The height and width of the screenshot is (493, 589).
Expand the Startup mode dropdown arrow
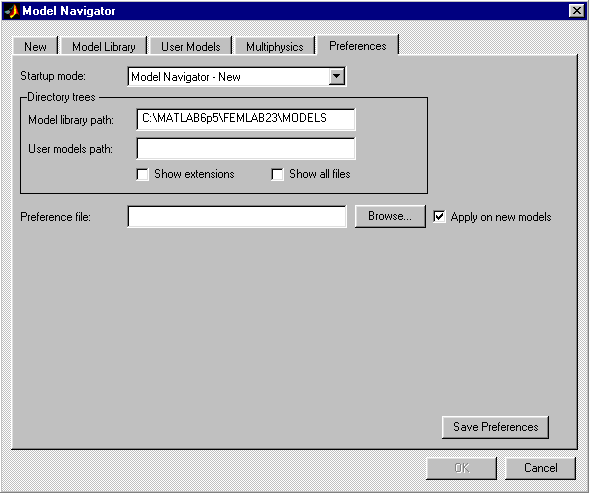[x=337, y=77]
